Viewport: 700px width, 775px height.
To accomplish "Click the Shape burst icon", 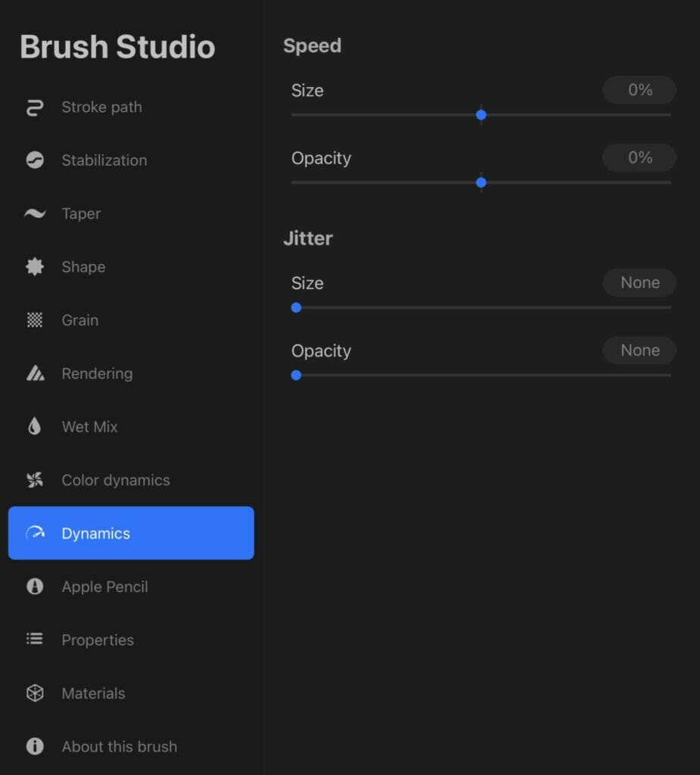I will coord(35,267).
